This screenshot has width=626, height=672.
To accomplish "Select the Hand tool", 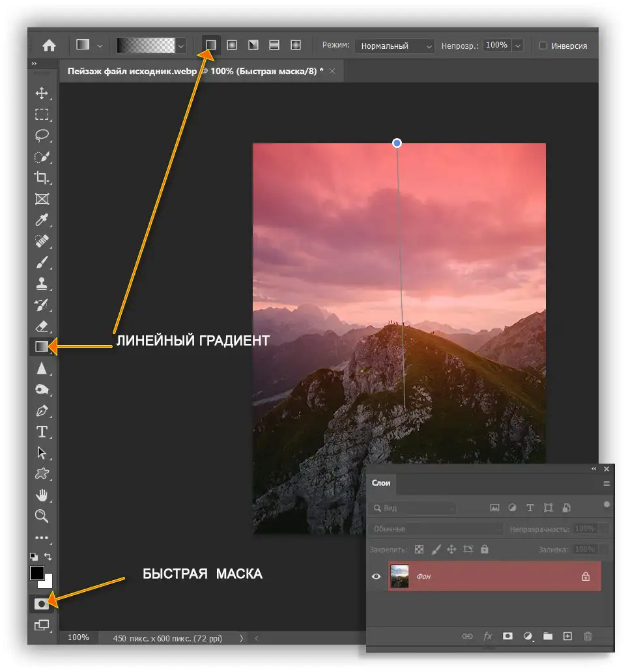I will [42, 495].
